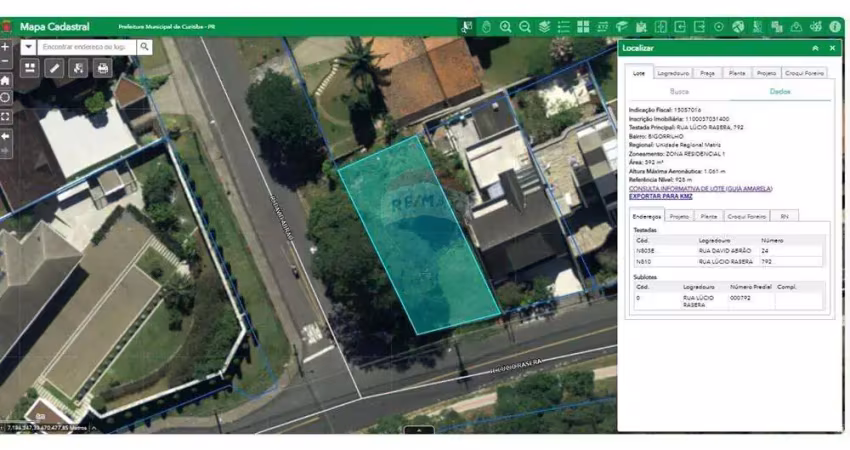Open the print tool
The width and height of the screenshot is (850, 450).
[102, 68]
